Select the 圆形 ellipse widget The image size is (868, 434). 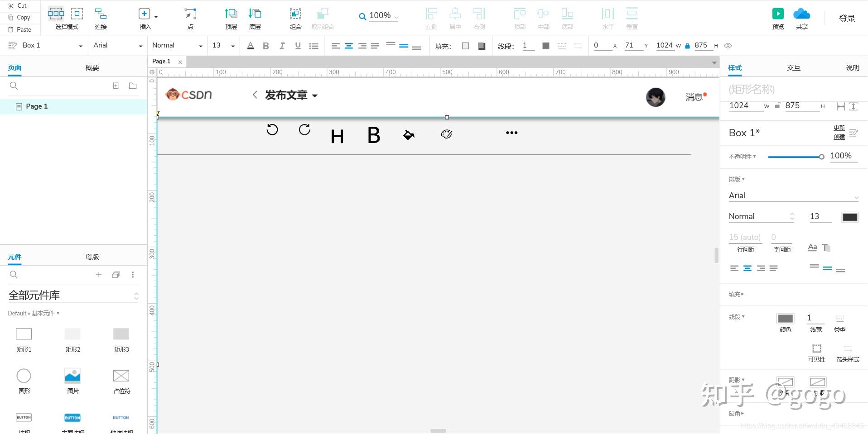[x=24, y=381]
